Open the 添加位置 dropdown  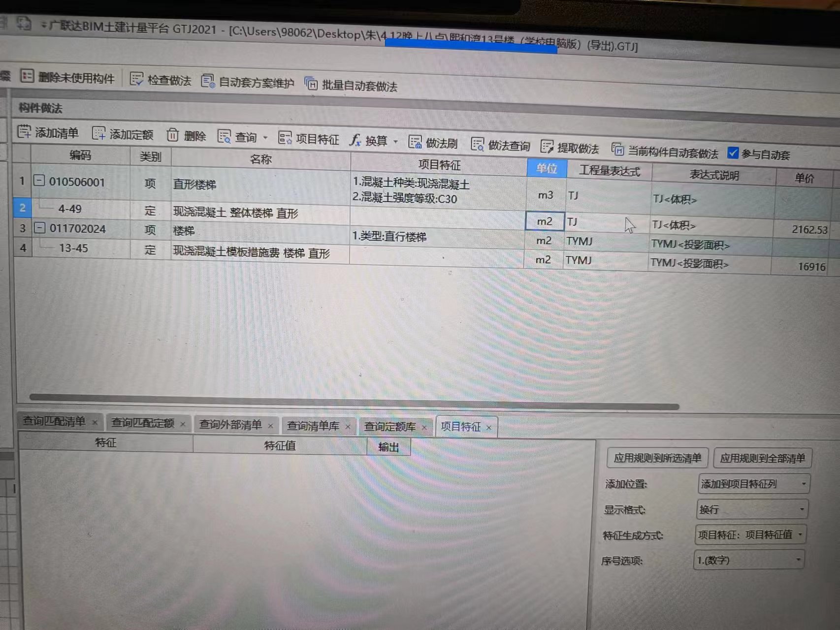point(753,484)
